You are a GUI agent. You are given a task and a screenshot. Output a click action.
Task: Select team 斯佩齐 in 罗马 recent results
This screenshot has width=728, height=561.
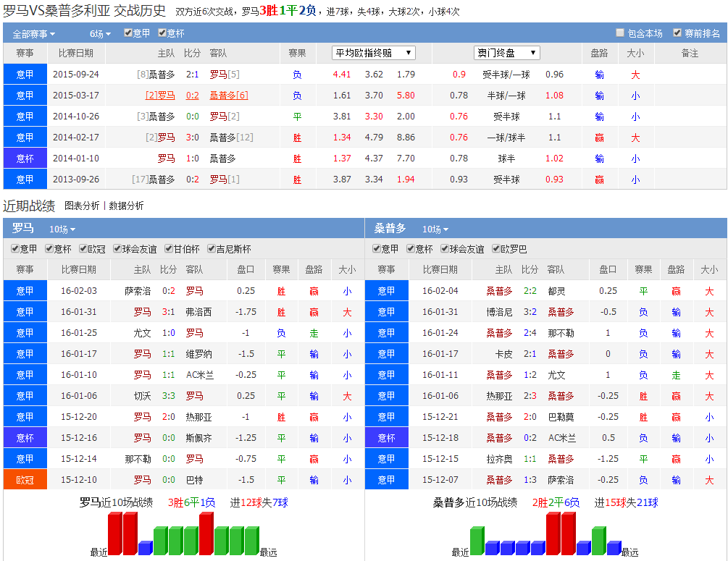[198, 437]
